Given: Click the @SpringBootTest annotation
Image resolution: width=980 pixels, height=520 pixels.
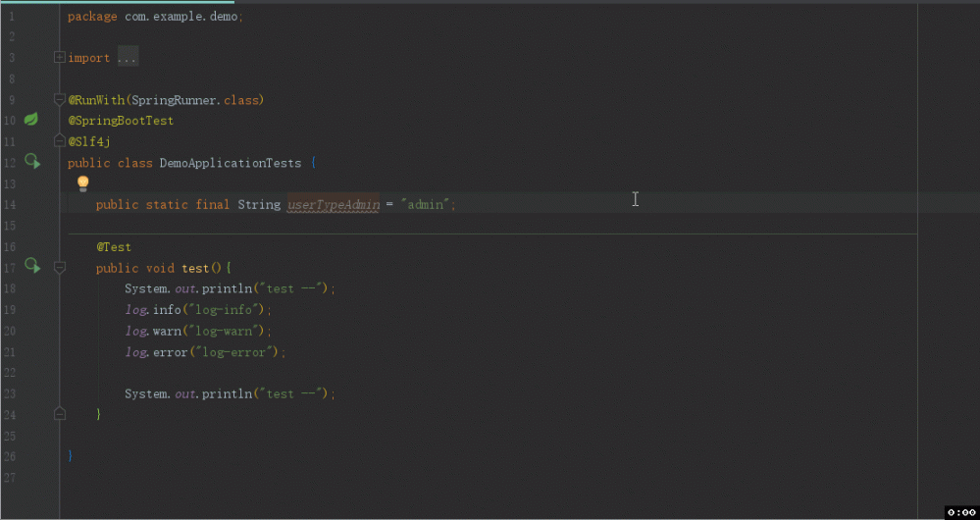Looking at the screenshot, I should coord(121,121).
